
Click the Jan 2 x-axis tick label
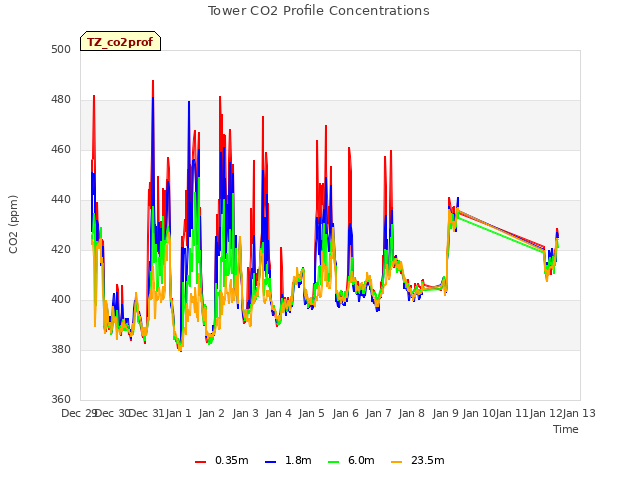pyautogui.click(x=212, y=413)
